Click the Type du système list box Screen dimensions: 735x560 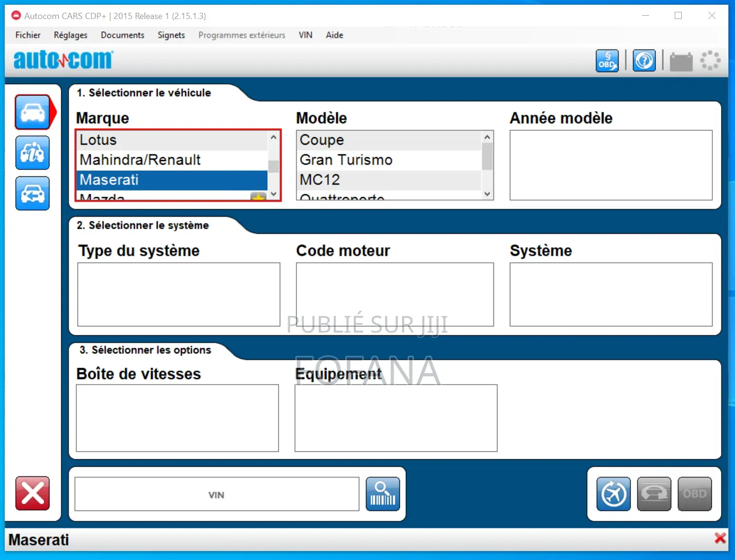pyautogui.click(x=179, y=294)
